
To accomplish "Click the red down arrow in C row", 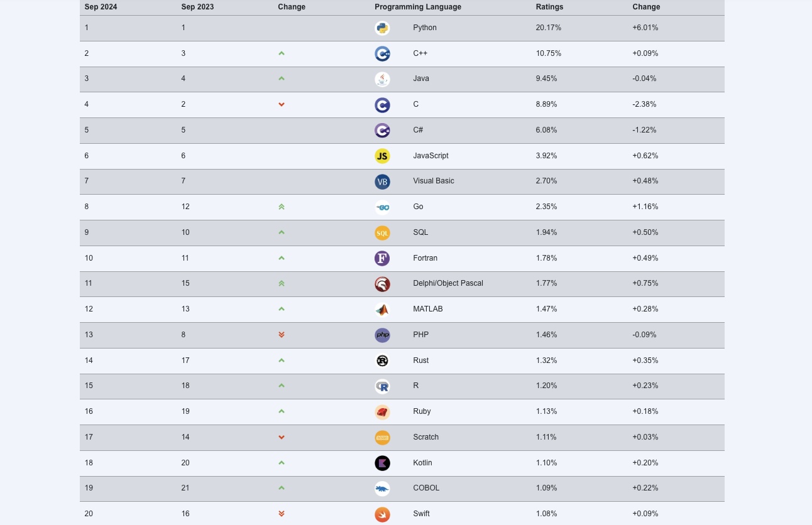I will [282, 104].
